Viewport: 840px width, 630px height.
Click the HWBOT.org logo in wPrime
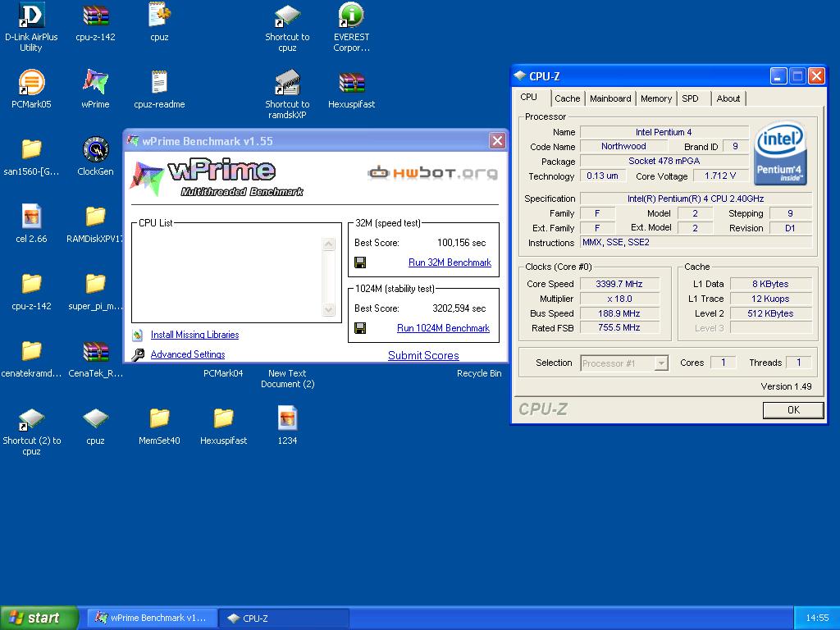coord(432,172)
